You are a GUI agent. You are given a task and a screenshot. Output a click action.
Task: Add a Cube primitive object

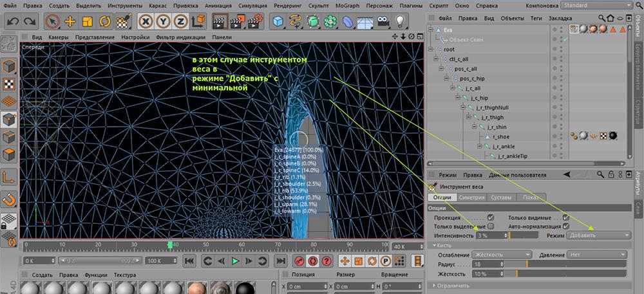[278, 21]
